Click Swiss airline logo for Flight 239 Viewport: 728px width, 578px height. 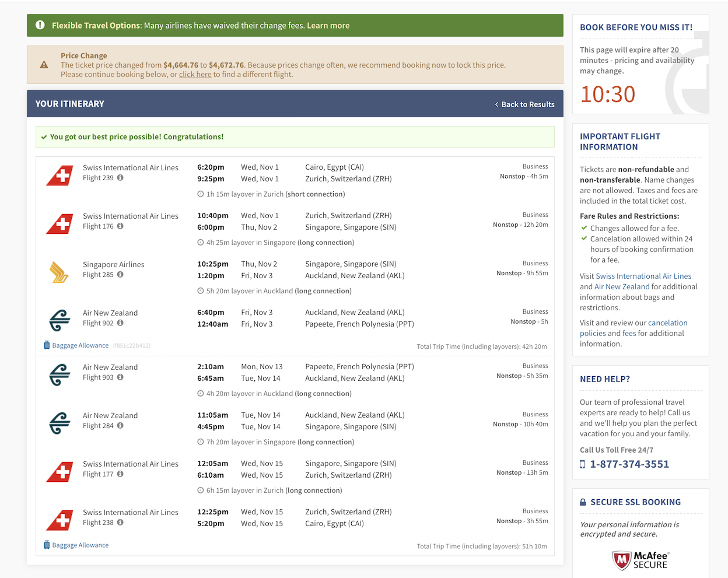click(x=60, y=175)
